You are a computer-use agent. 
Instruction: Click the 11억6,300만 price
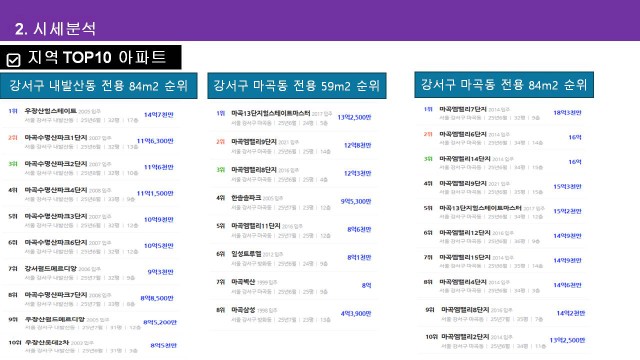point(155,141)
